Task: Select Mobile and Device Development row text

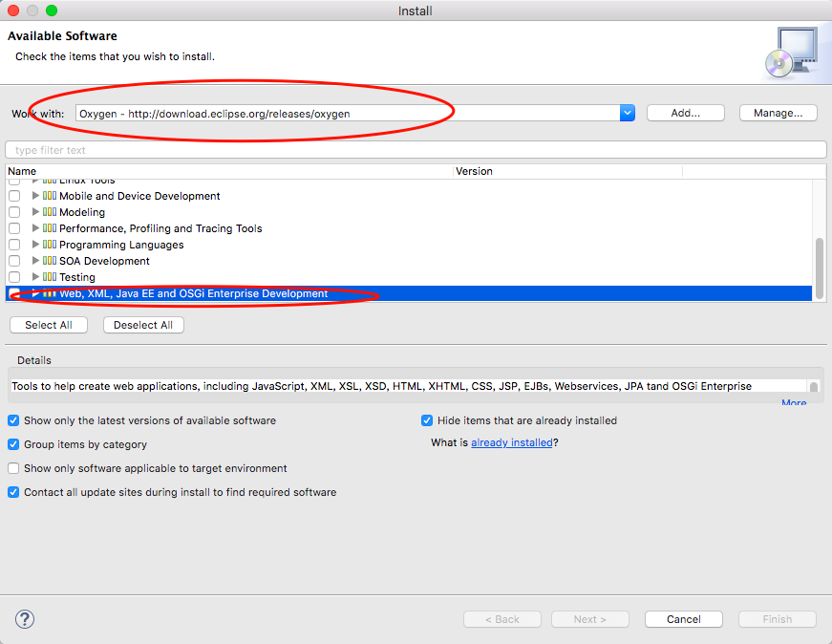Action: [x=139, y=196]
